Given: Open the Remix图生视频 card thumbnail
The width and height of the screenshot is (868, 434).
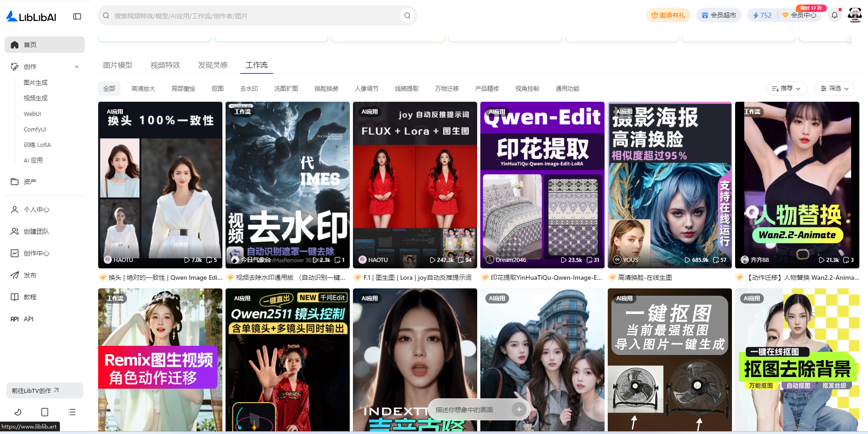Looking at the screenshot, I should (x=160, y=360).
